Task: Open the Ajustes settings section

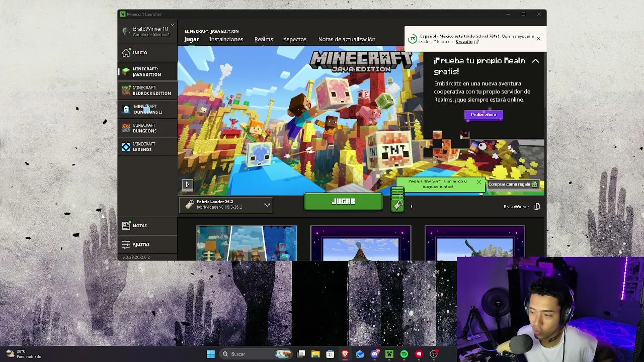Action: (x=147, y=244)
